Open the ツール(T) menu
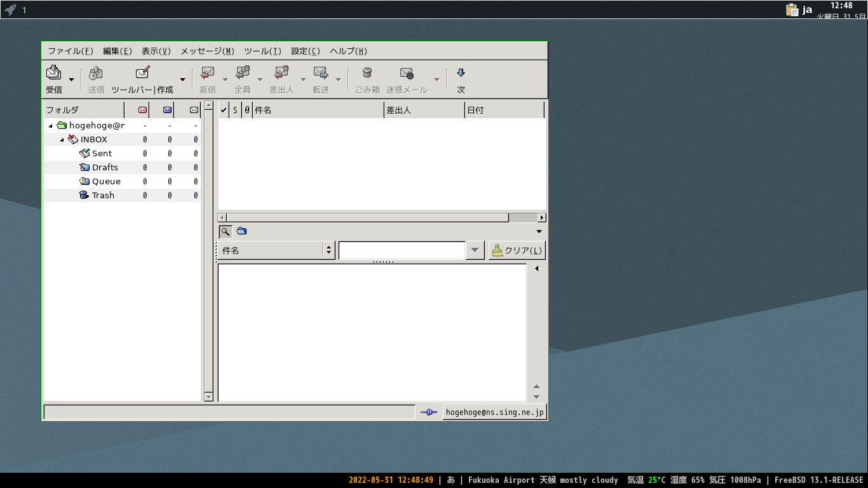 262,51
